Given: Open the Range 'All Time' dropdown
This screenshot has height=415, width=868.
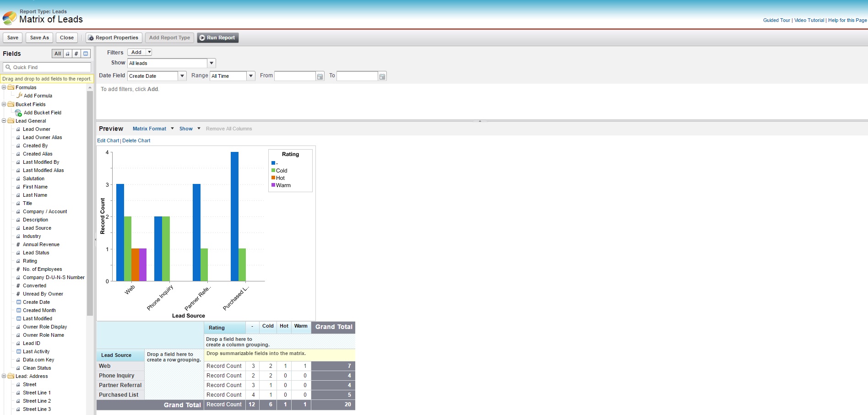Looking at the screenshot, I should coord(251,76).
